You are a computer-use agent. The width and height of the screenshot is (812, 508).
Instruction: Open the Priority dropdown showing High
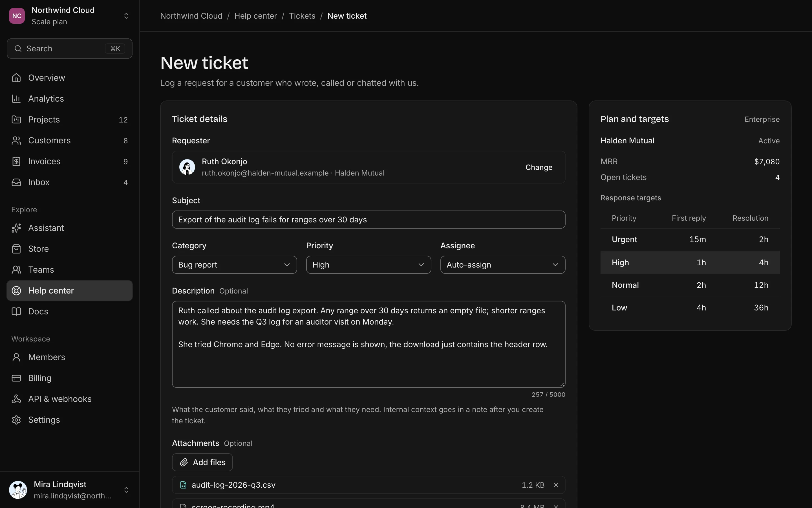point(369,265)
